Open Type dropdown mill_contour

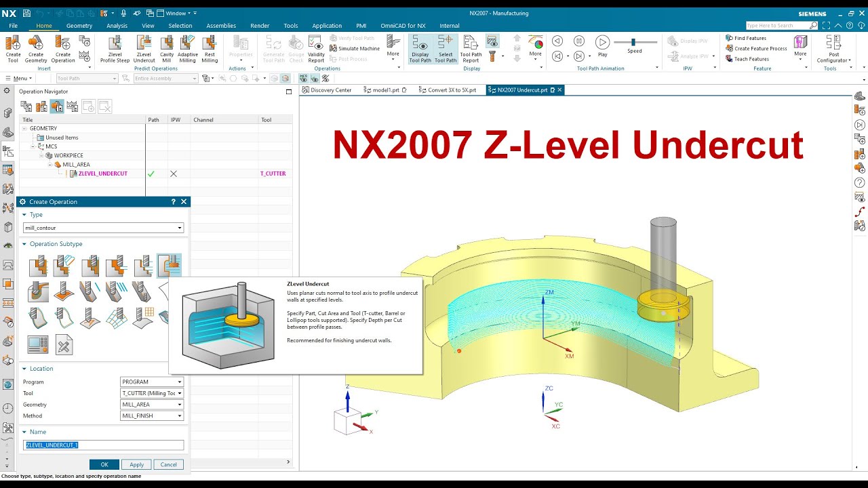(x=104, y=228)
